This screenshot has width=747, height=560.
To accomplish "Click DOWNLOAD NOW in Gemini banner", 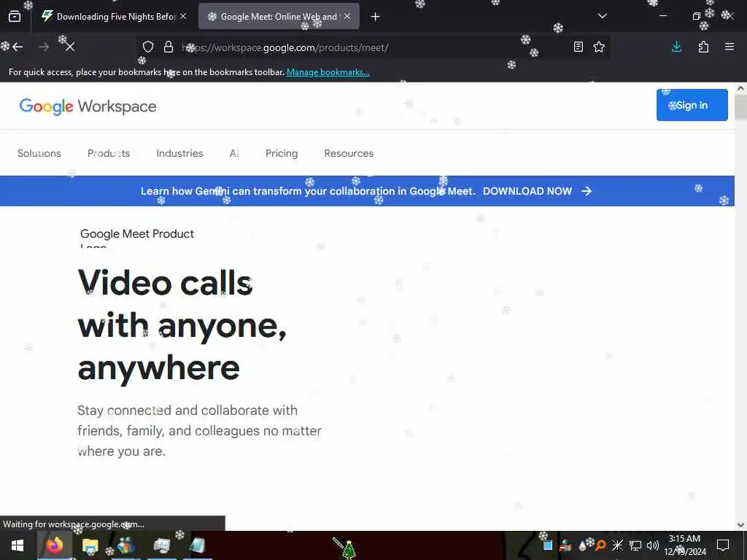I will click(x=527, y=191).
